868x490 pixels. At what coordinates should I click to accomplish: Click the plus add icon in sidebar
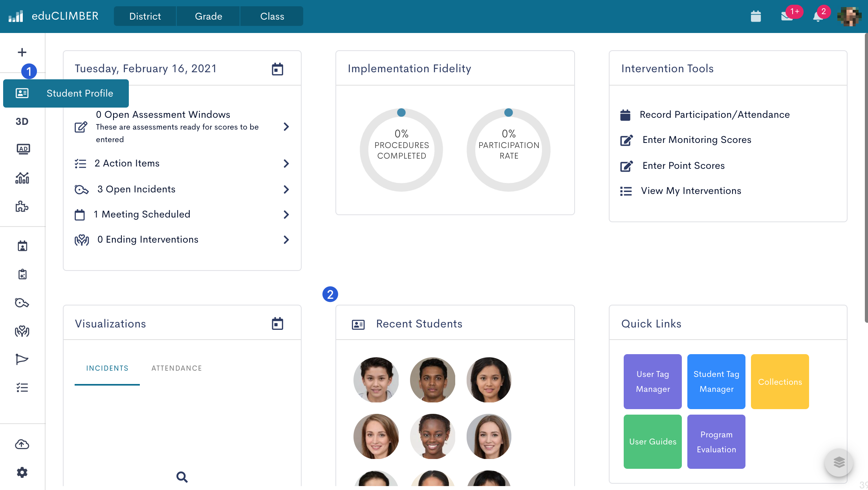pos(22,52)
